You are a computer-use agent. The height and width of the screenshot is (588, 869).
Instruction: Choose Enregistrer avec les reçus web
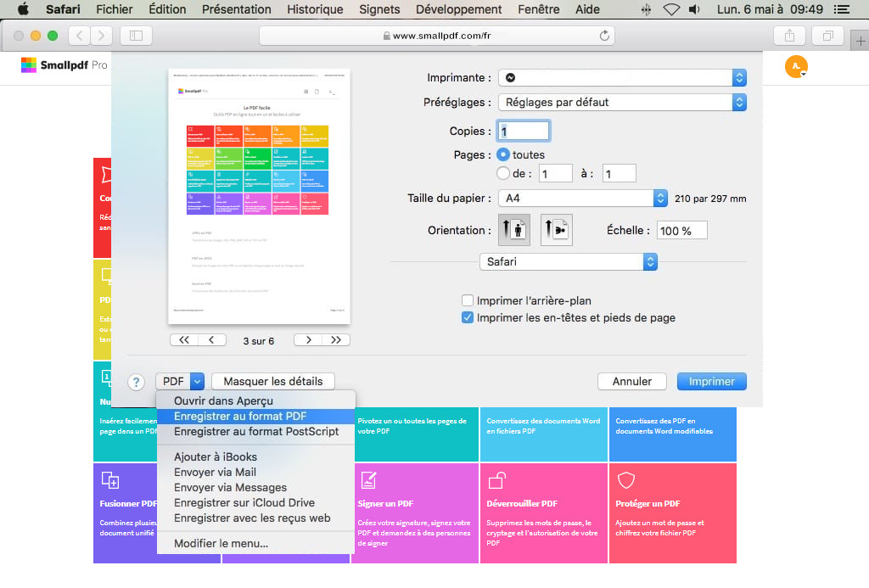click(x=256, y=518)
